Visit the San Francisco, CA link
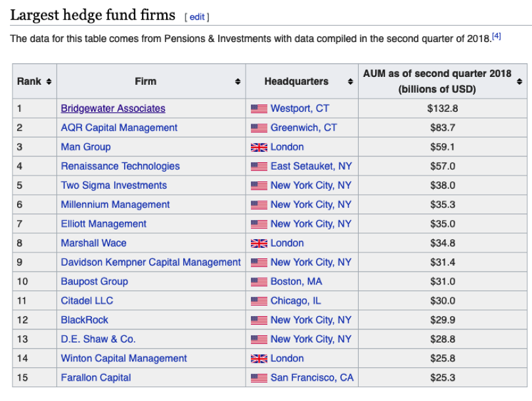This screenshot has height=401, width=532. pos(312,377)
